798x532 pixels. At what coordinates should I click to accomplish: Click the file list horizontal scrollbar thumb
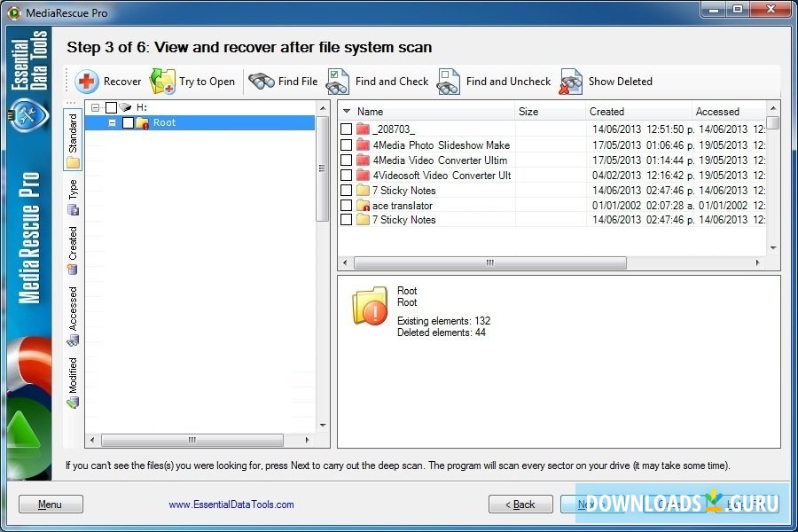pos(490,262)
